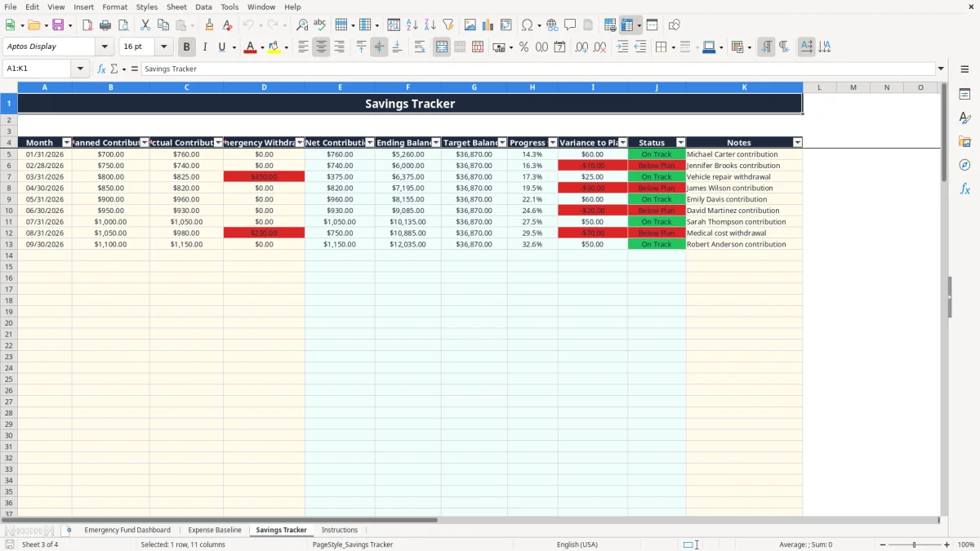Open the Styles menu
Image resolution: width=980 pixels, height=551 pixels.
pos(147,7)
